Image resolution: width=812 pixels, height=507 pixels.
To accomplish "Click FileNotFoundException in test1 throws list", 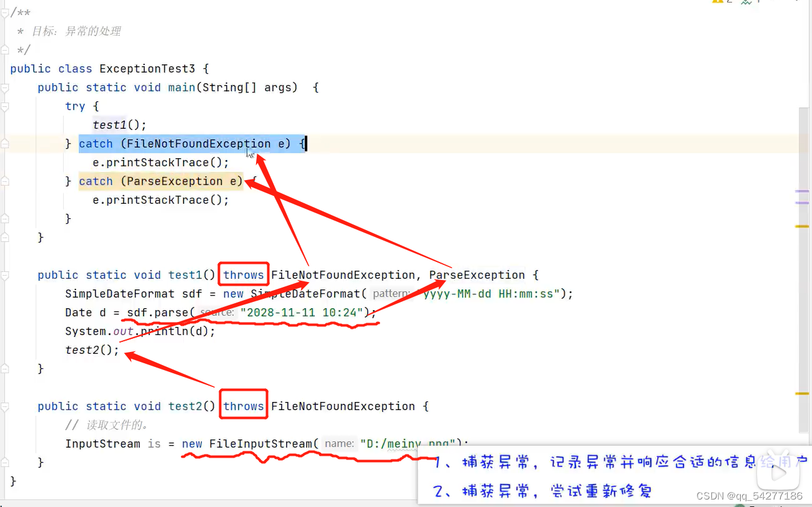I will tap(342, 275).
